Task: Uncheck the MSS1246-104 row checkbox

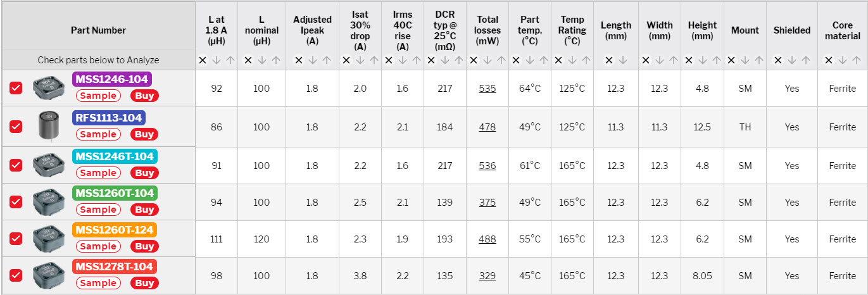Action: [16, 89]
